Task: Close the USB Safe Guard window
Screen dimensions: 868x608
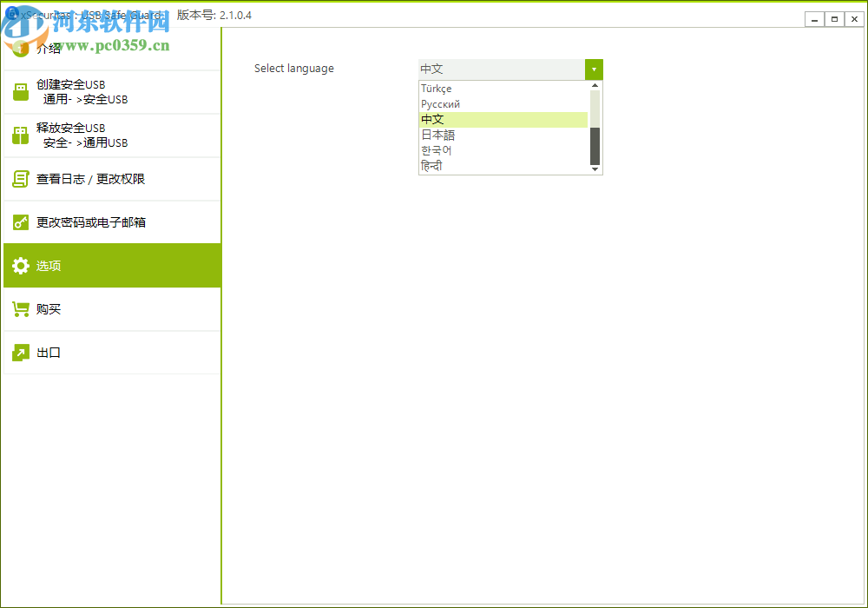Action: tap(855, 19)
